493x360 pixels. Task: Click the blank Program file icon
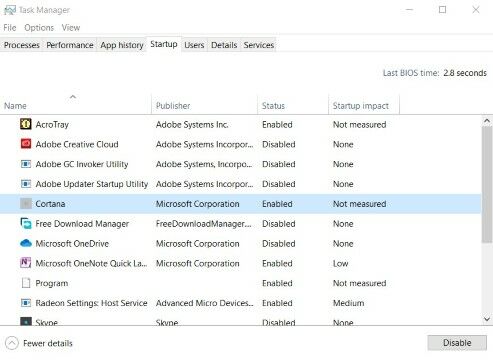tap(26, 283)
